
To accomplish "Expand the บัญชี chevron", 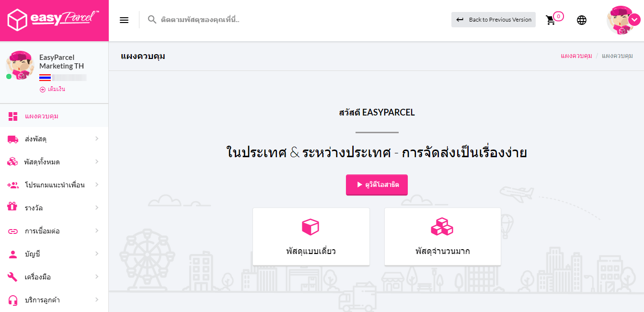I will [97, 254].
